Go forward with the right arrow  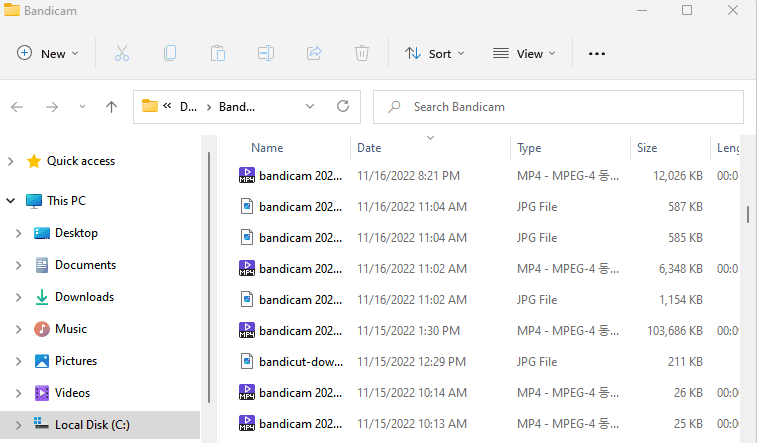(52, 107)
